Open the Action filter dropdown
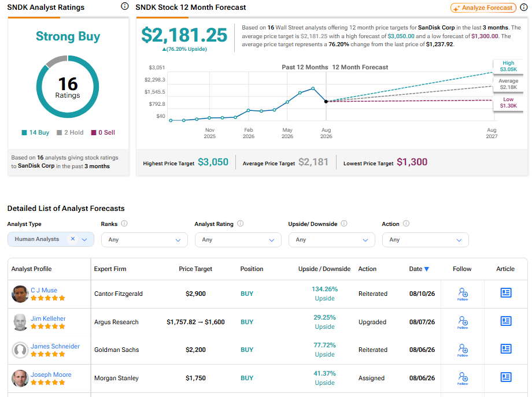Image resolution: width=532 pixels, height=397 pixels. pos(425,240)
